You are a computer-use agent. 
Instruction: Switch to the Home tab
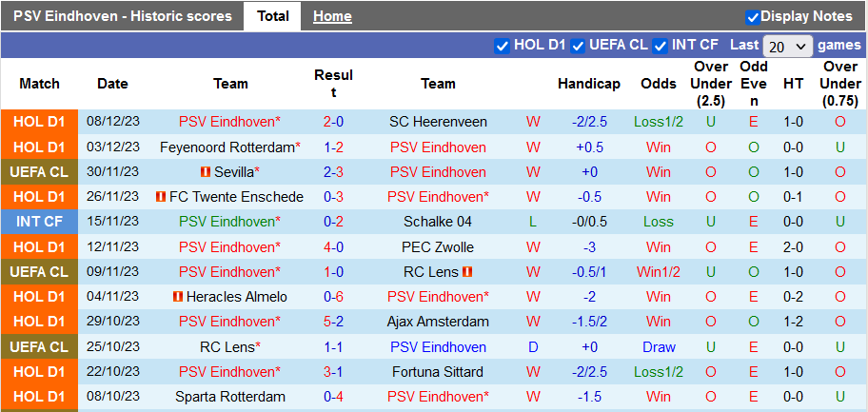[332, 16]
